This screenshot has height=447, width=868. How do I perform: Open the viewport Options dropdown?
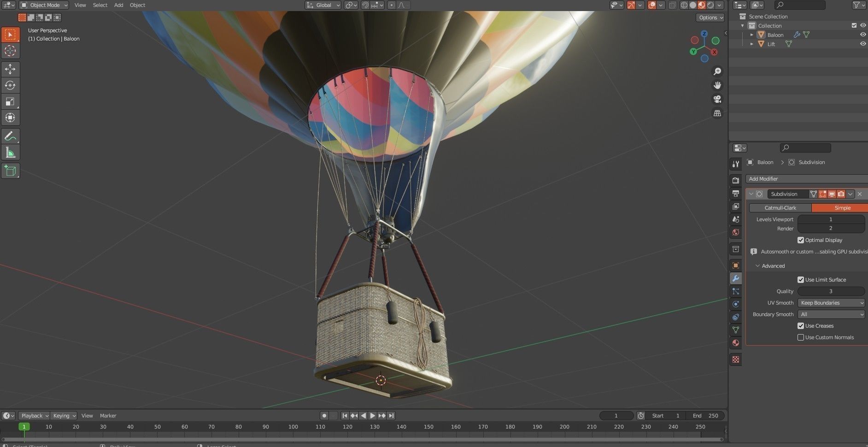point(710,18)
